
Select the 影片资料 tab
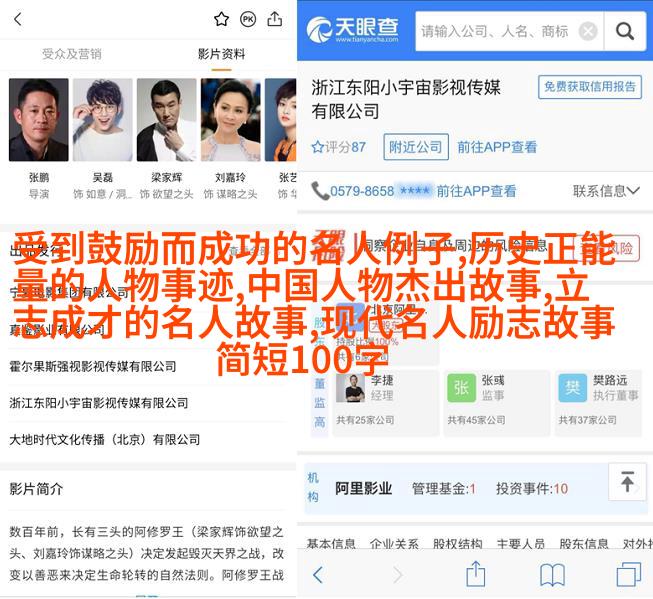pyautogui.click(x=221, y=54)
